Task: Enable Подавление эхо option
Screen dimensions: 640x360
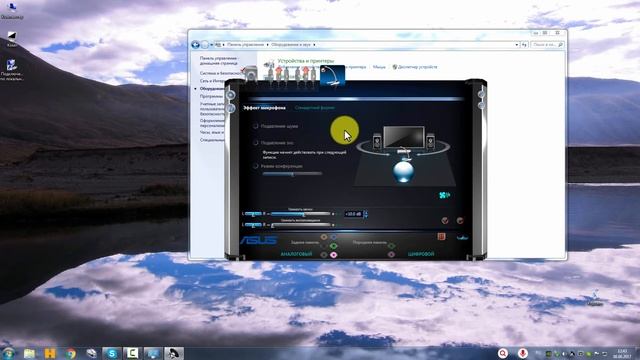Action: [256, 143]
